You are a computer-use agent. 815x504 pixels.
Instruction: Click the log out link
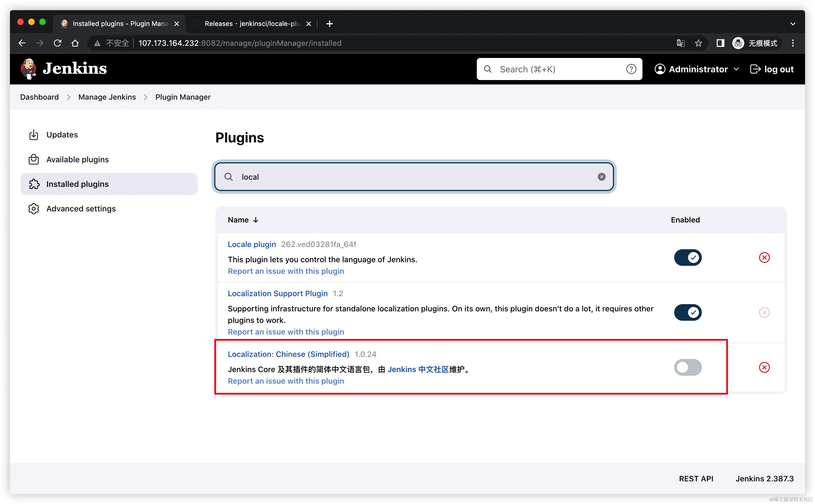[x=772, y=69]
